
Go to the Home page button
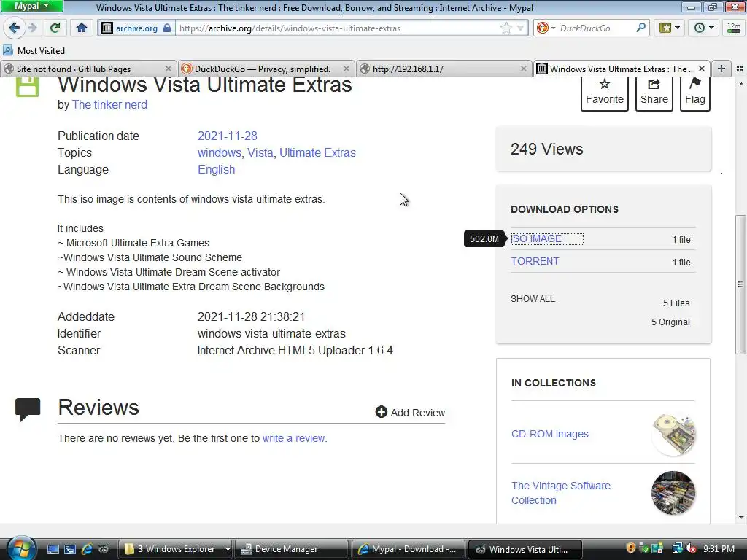click(x=82, y=28)
